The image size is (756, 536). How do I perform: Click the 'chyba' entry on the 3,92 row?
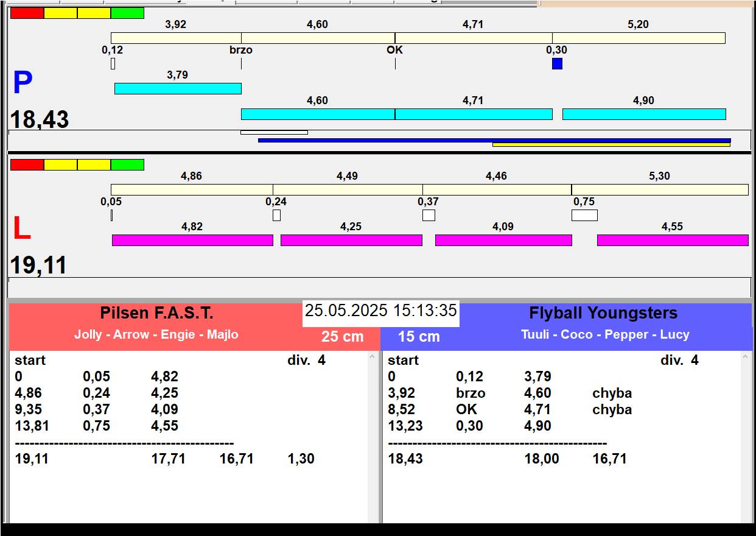(x=612, y=393)
